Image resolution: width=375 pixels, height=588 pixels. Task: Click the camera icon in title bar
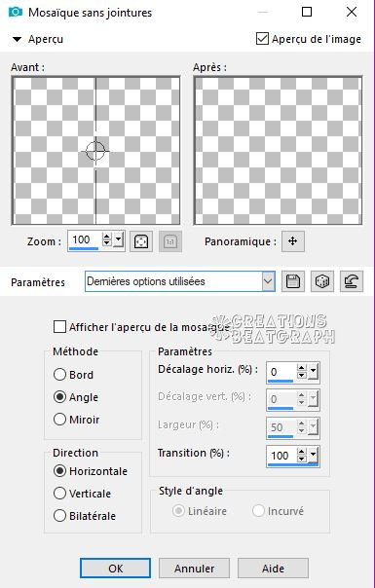pyautogui.click(x=16, y=12)
